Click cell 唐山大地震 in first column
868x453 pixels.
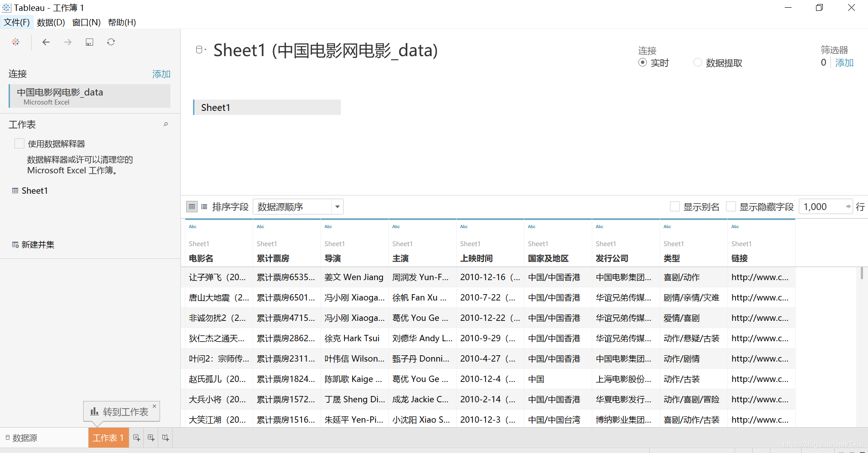(x=219, y=297)
